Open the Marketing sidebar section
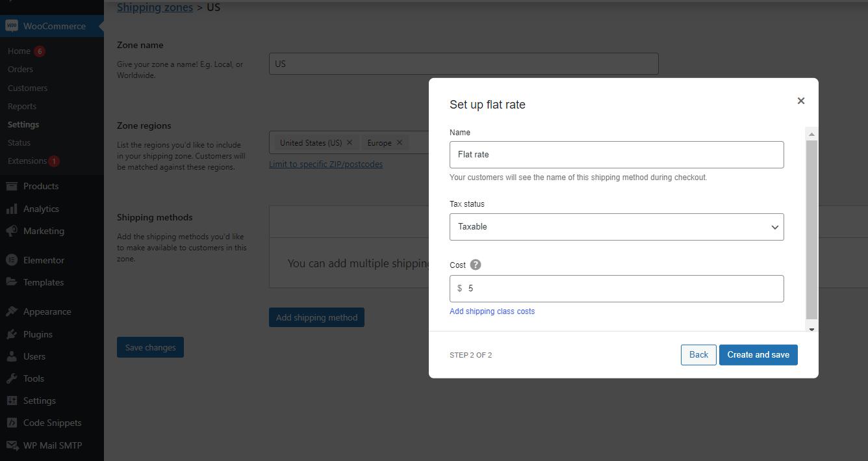 [x=44, y=231]
